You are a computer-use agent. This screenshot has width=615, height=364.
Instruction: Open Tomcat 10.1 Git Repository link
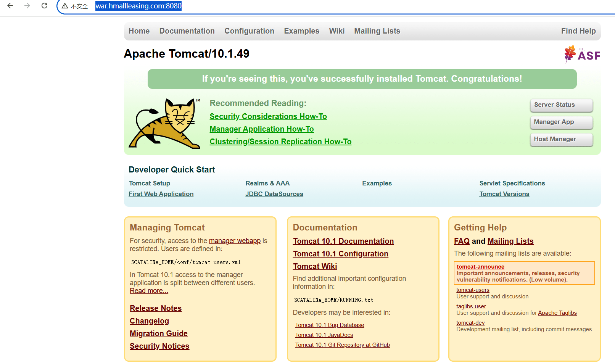[x=342, y=345]
